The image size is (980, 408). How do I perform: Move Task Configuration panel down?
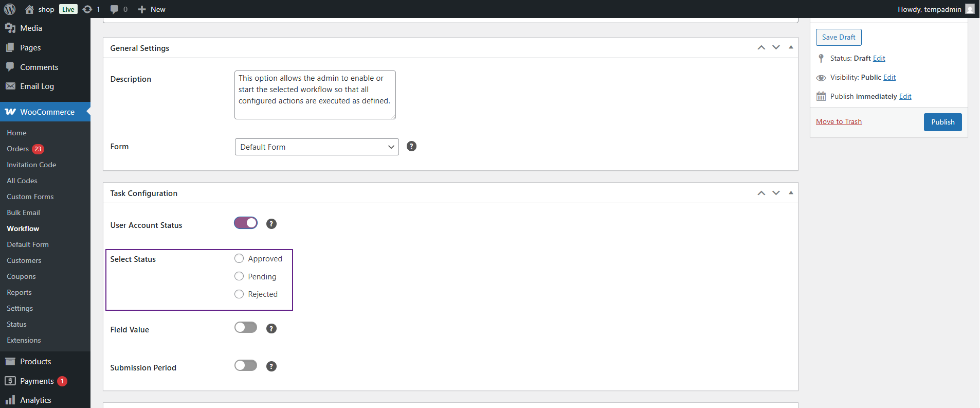pyautogui.click(x=776, y=193)
